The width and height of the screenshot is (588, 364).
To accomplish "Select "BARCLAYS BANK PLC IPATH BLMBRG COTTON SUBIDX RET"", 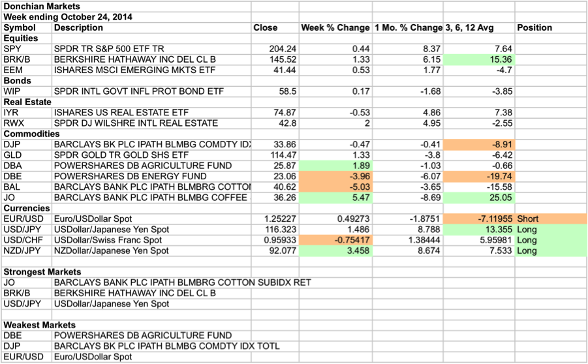I will 183,282.
